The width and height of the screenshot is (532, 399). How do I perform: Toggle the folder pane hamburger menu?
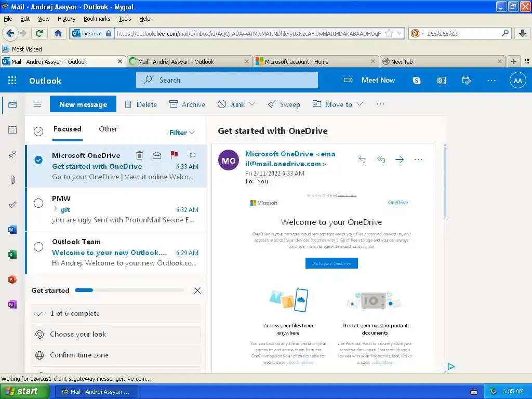point(37,104)
